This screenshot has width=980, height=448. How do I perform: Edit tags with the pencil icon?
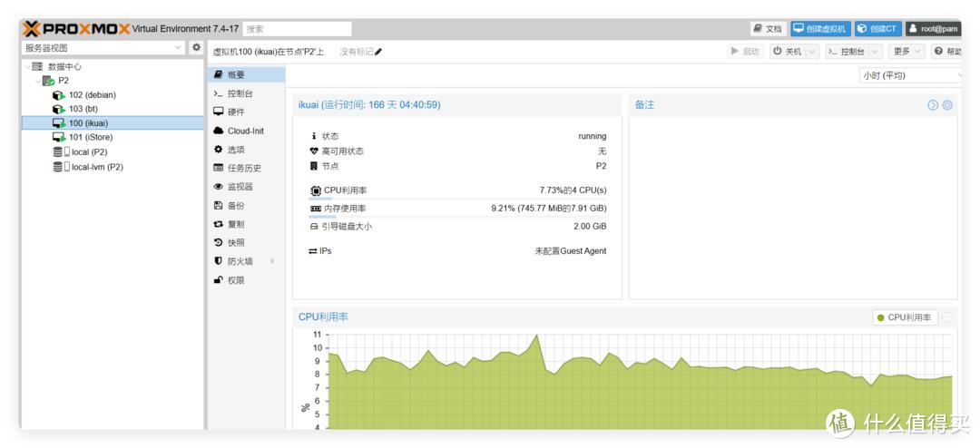pyautogui.click(x=378, y=52)
